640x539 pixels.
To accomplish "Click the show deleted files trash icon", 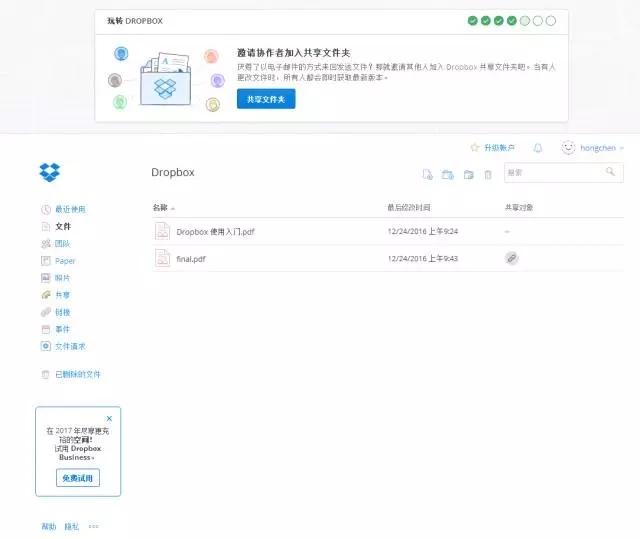I will pyautogui.click(x=488, y=175).
